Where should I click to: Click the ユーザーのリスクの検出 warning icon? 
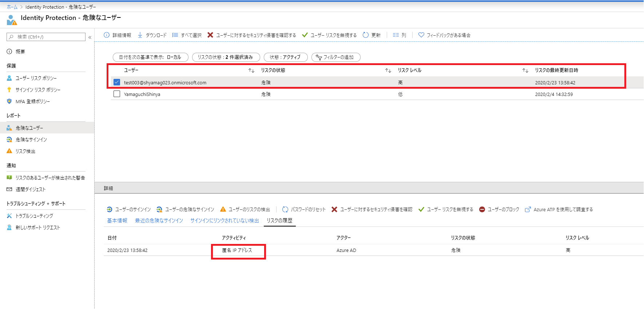[223, 209]
